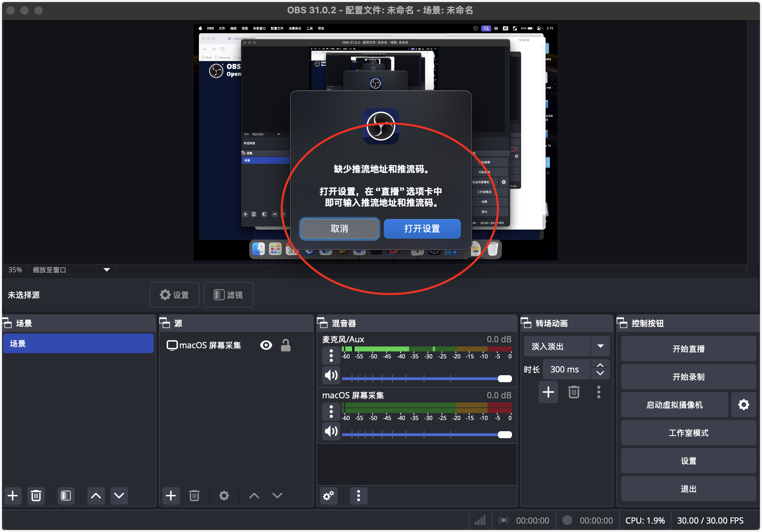Click 取消 in the dialog

(339, 229)
